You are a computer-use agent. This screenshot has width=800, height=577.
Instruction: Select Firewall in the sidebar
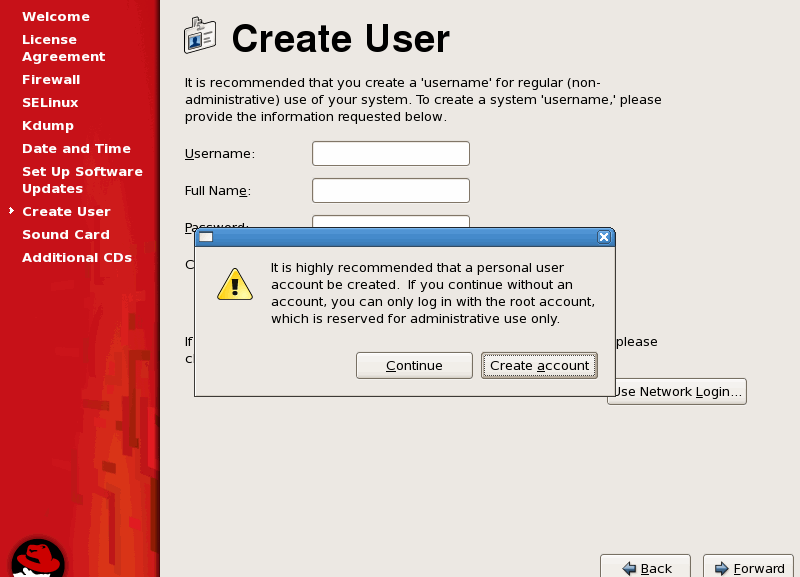pyautogui.click(x=51, y=80)
